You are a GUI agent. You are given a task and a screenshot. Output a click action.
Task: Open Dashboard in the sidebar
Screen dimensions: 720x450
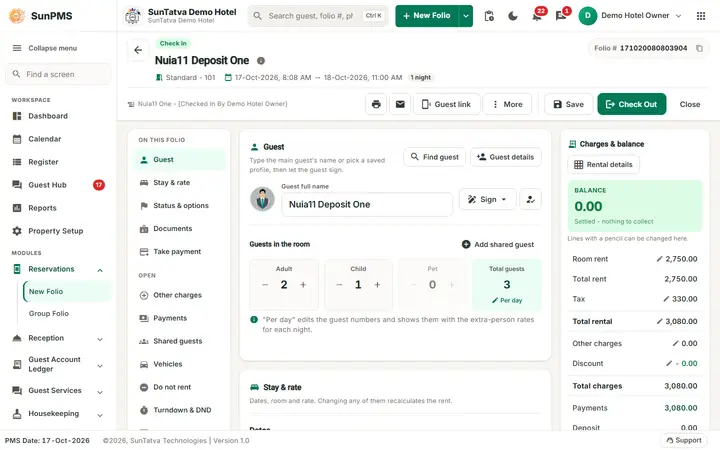click(x=58, y=116)
